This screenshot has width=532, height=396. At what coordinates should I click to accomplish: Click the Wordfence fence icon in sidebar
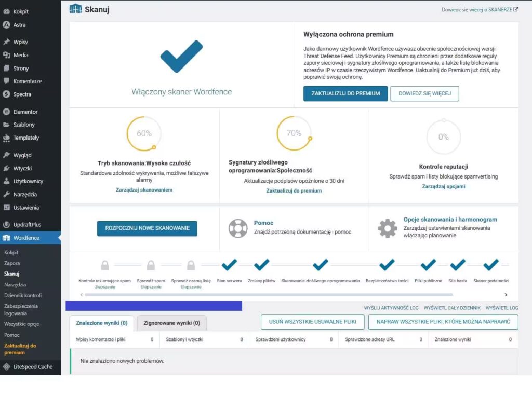6,238
